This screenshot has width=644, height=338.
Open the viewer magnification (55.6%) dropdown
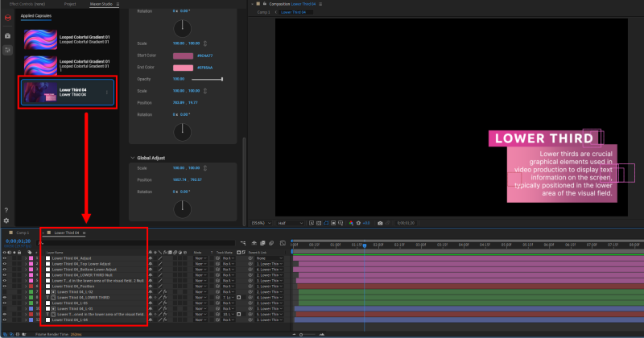click(261, 223)
